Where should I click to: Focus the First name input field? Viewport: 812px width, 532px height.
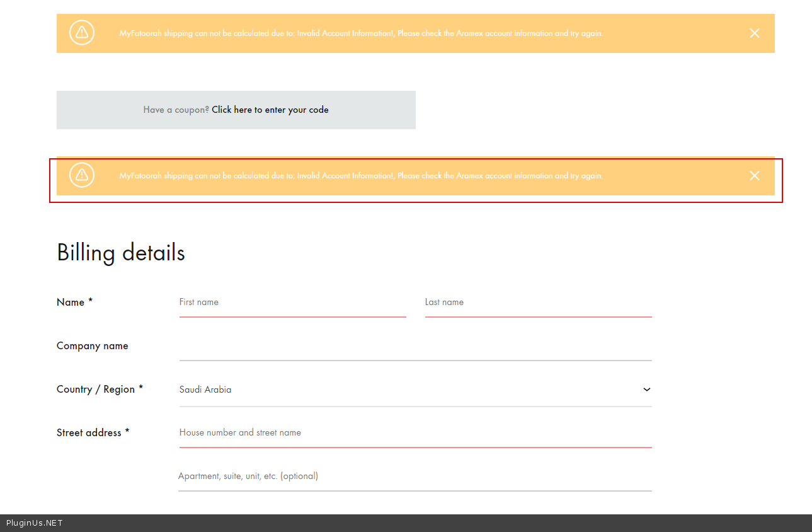tap(292, 303)
